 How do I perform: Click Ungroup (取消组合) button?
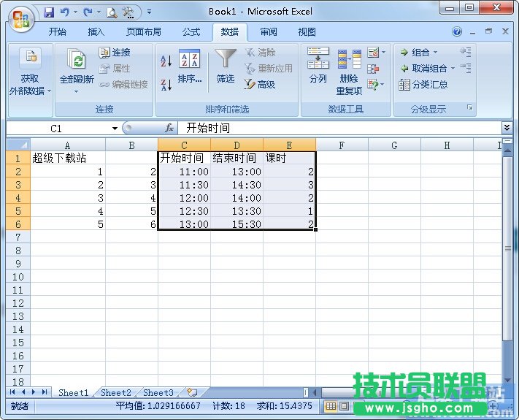tap(424, 69)
